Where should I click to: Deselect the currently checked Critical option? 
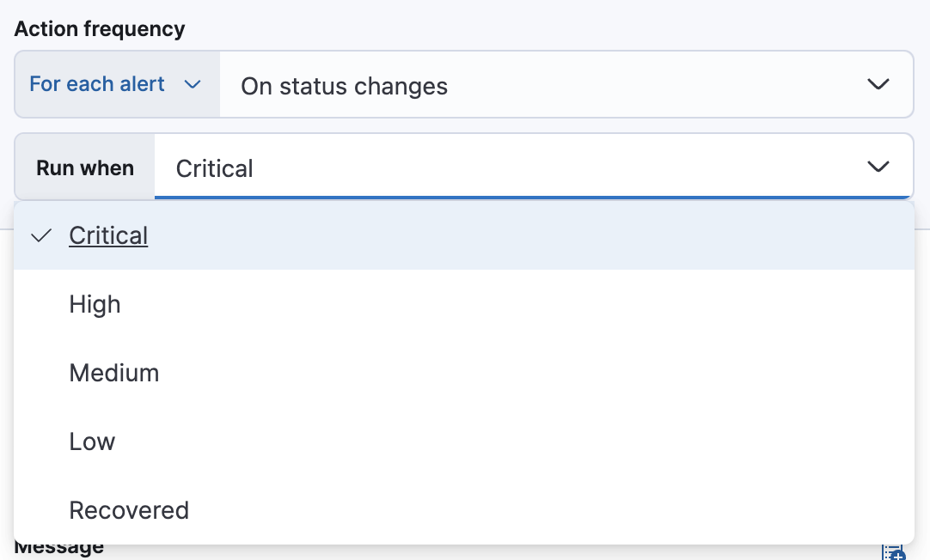(108, 235)
